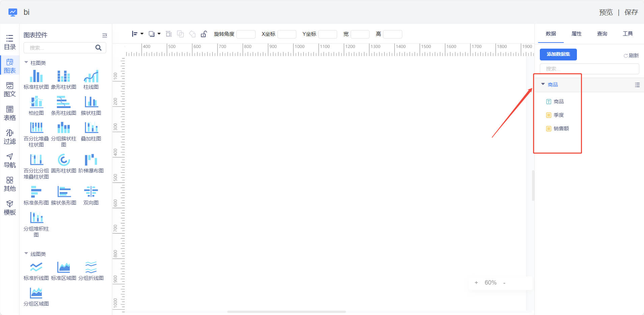Screen dimensions: 644x315
Task: Switch to the 查询 tab
Action: [602, 34]
